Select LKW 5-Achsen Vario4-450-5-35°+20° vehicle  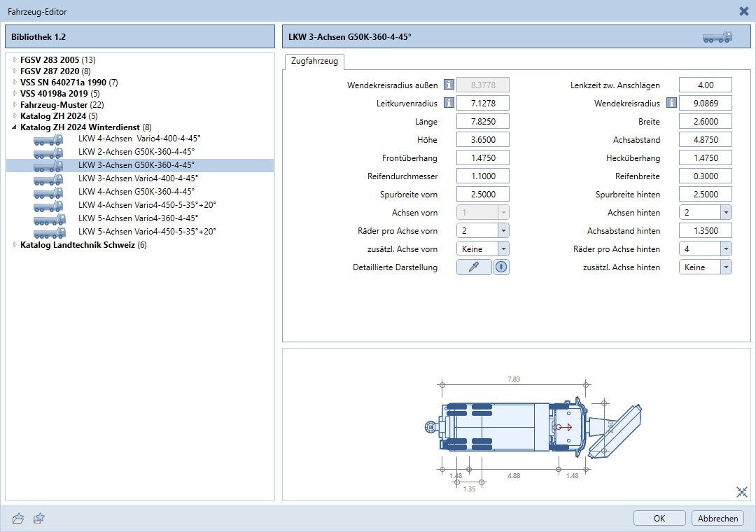click(147, 232)
